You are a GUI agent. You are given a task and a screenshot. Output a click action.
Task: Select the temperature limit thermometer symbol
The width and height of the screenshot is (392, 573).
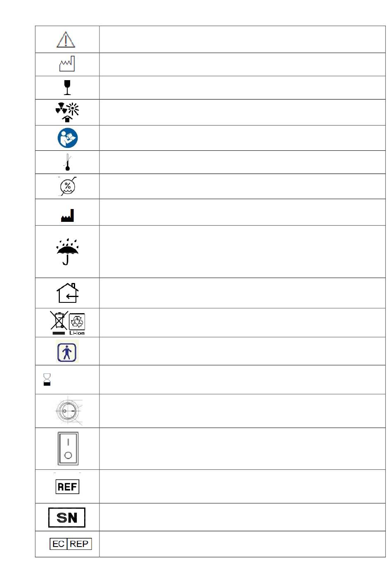coord(68,162)
